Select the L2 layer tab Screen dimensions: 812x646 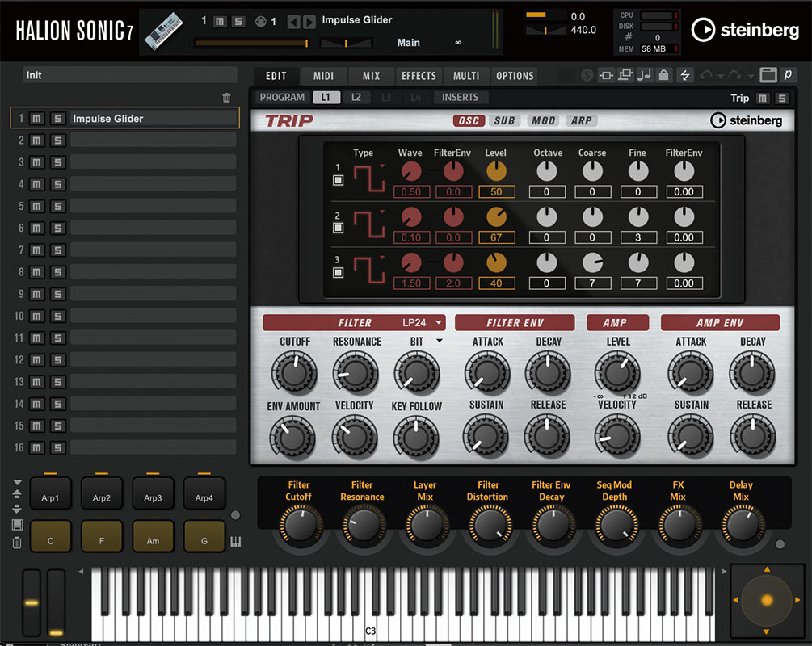pos(356,98)
